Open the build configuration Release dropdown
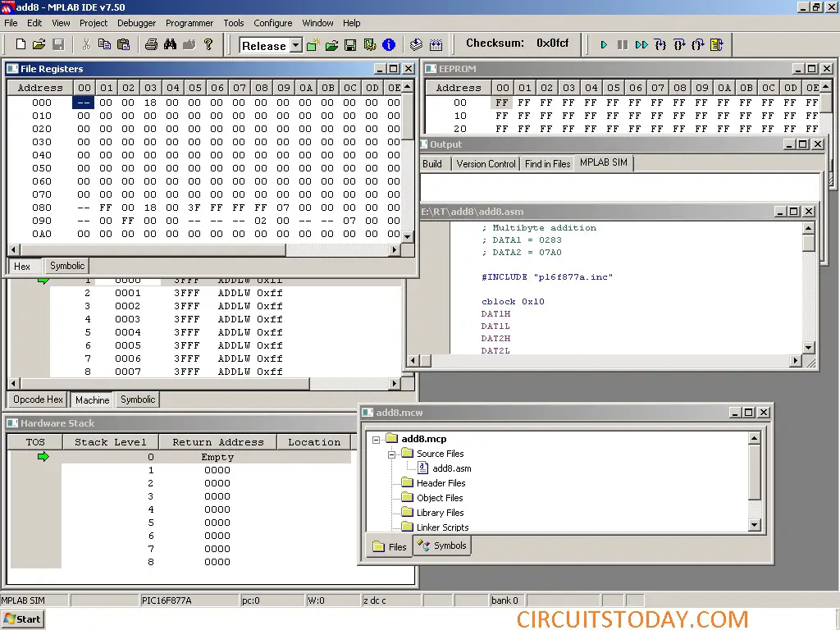Viewport: 840px width, 630px height. [295, 46]
